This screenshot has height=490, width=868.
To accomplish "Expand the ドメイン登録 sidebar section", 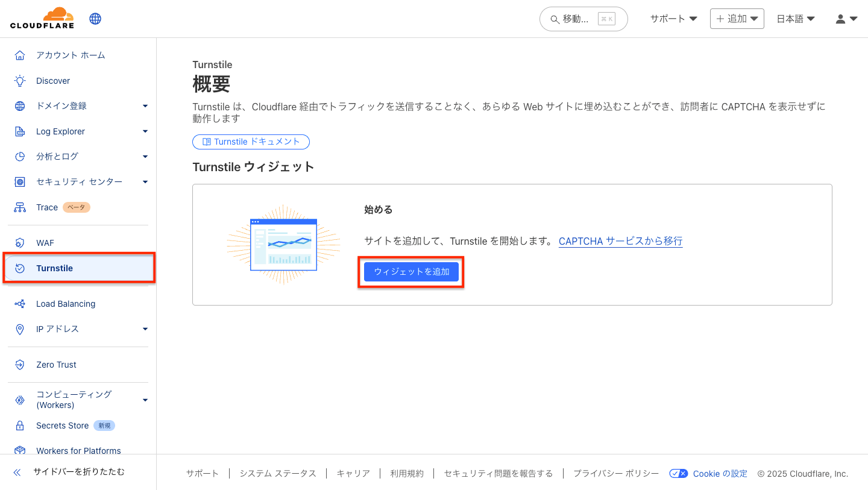I will click(x=145, y=105).
